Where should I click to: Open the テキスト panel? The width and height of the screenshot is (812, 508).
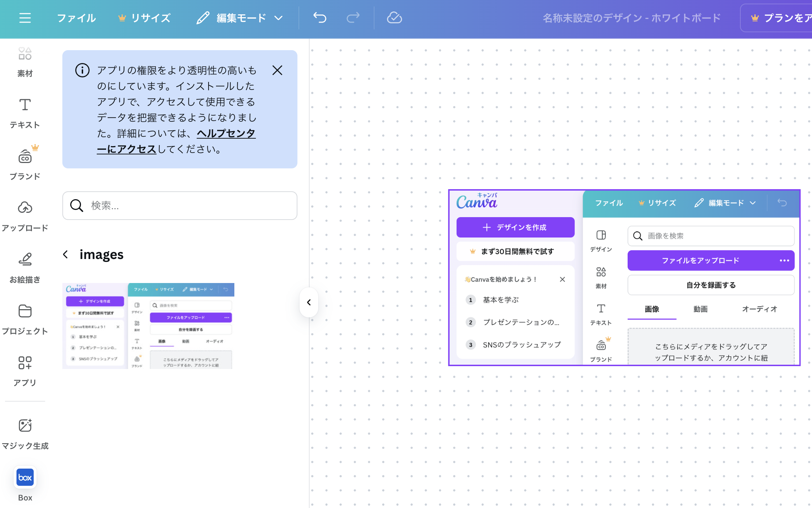25,114
